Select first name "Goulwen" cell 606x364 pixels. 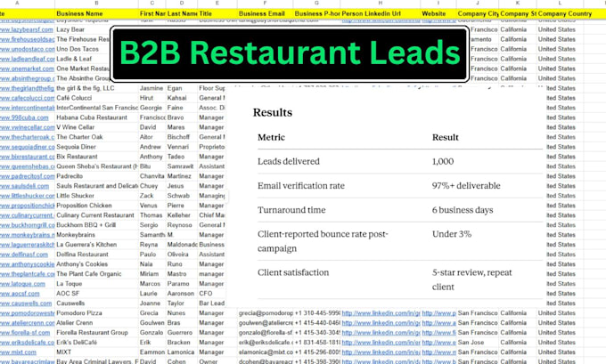click(x=152, y=323)
